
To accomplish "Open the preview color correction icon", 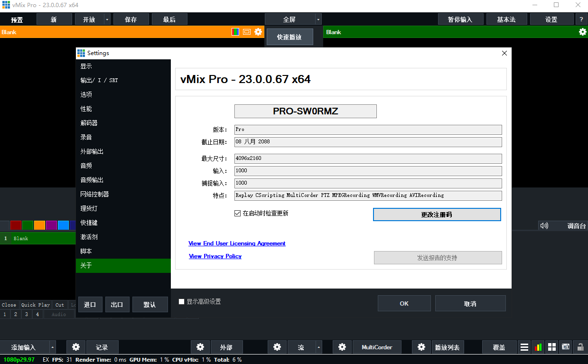I will (235, 32).
